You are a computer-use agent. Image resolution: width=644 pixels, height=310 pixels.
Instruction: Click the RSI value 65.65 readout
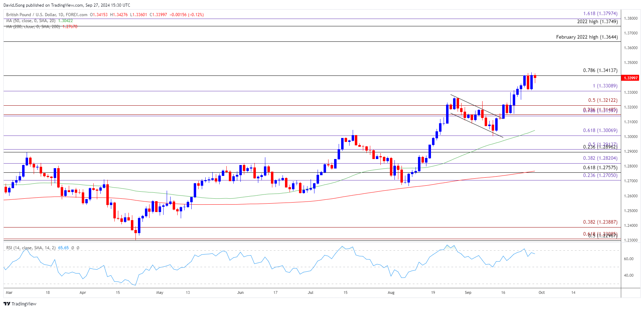point(63,248)
